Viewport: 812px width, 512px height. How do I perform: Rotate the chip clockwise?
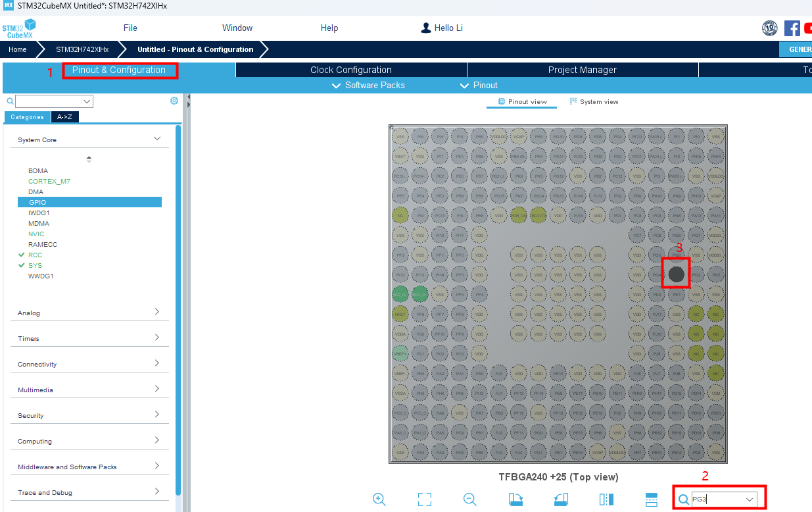(515, 499)
